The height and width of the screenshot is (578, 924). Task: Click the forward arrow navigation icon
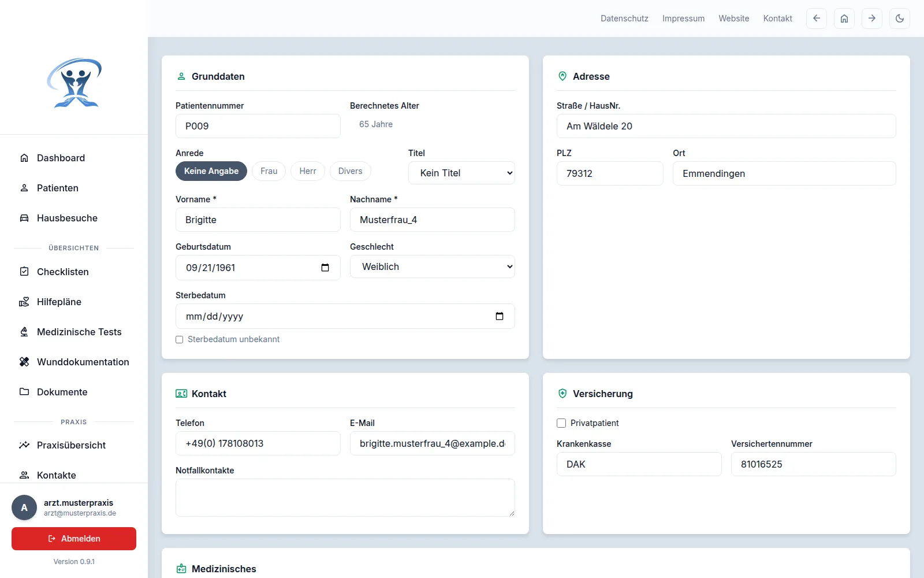872,18
